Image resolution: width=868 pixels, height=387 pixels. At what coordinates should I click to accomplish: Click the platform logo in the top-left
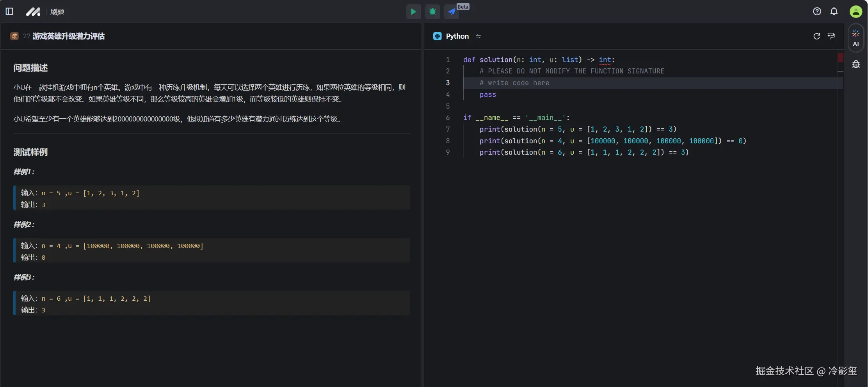tap(33, 11)
